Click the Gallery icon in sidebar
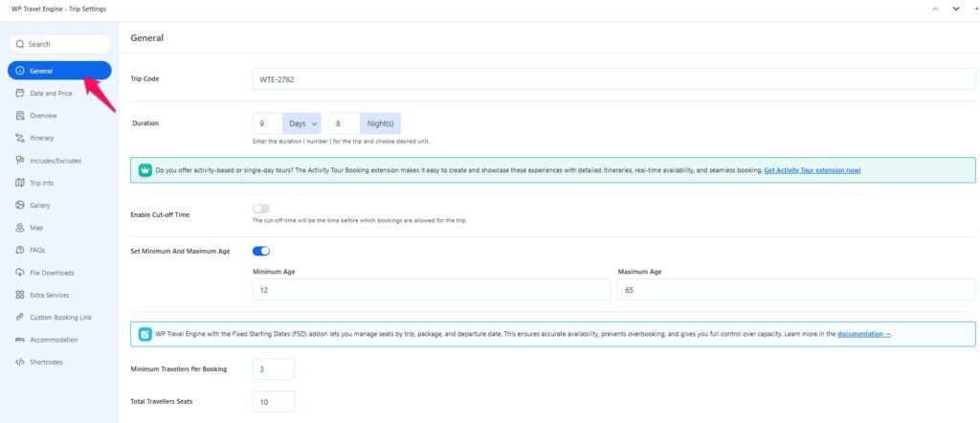Image resolution: width=980 pixels, height=423 pixels. 20,205
